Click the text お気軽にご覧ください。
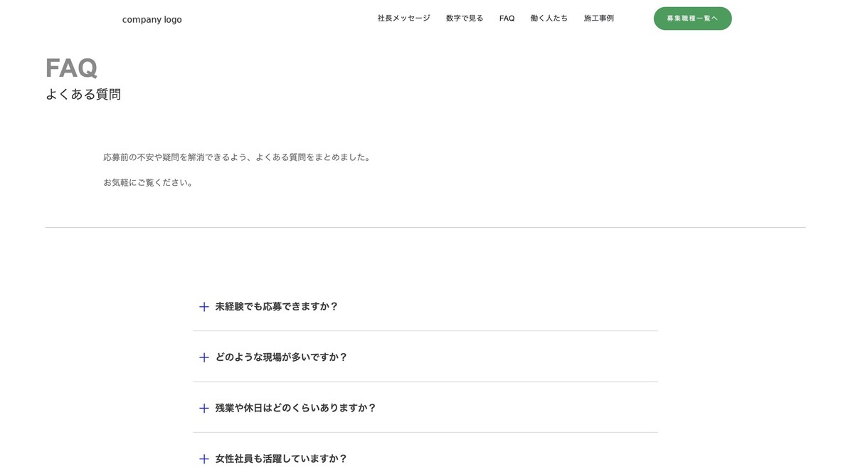 (149, 182)
